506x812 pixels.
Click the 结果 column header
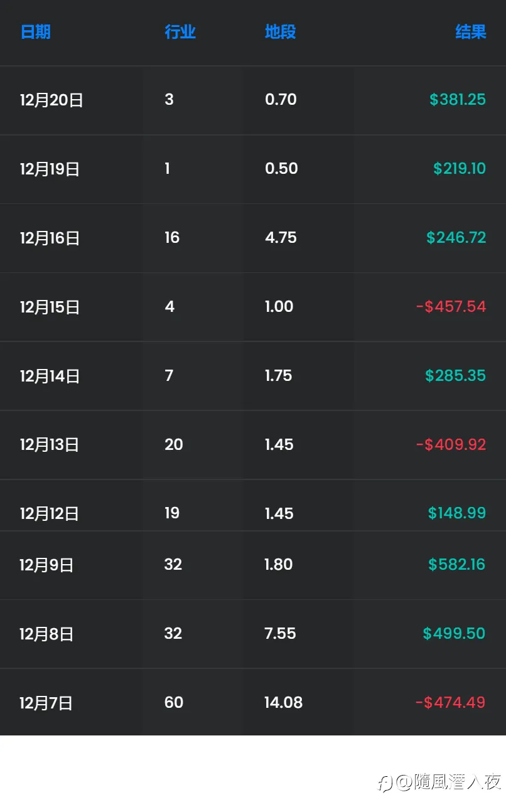click(x=470, y=32)
